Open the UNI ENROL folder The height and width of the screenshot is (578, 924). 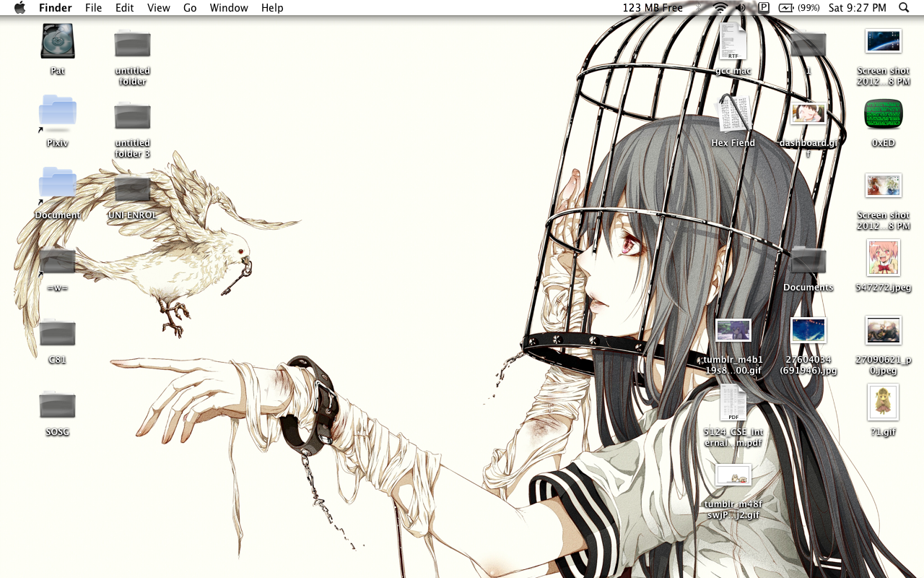(133, 188)
